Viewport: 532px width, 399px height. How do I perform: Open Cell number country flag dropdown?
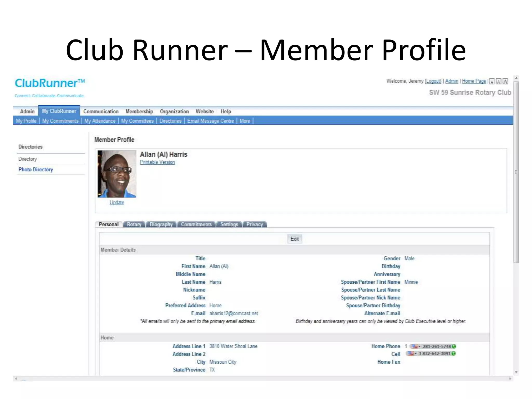click(412, 353)
